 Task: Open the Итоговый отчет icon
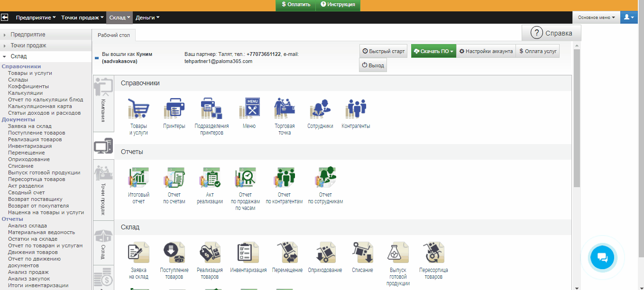[138, 178]
